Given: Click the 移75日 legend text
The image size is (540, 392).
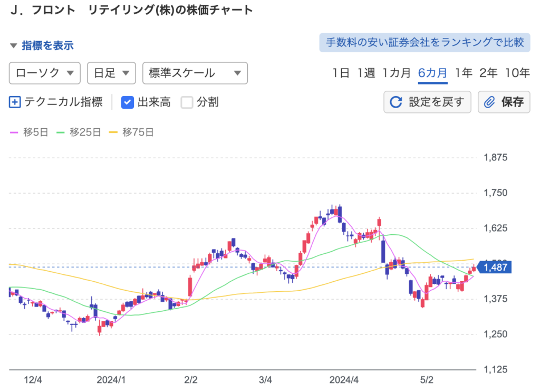Looking at the screenshot, I should [138, 132].
